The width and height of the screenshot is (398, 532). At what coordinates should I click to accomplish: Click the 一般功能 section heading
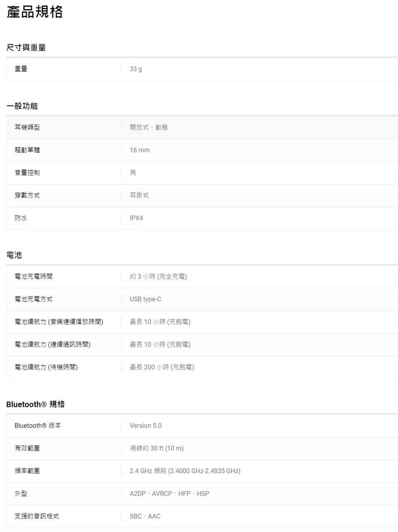pos(22,106)
